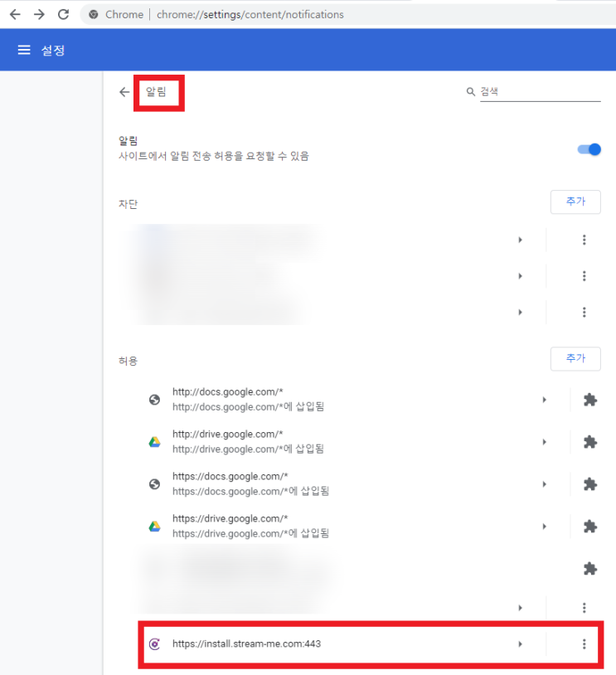This screenshot has width=616, height=675.
Task: Click extension puzzle icon for https://docs.google.com/*
Action: tap(589, 484)
